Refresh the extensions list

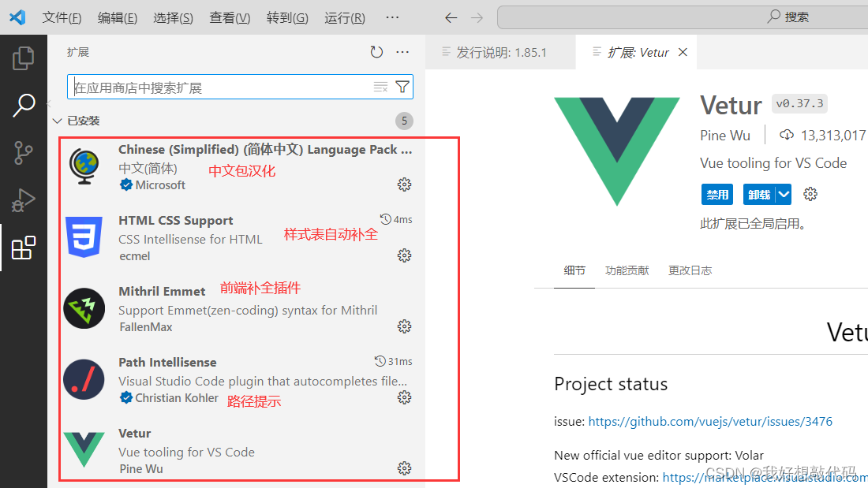376,52
